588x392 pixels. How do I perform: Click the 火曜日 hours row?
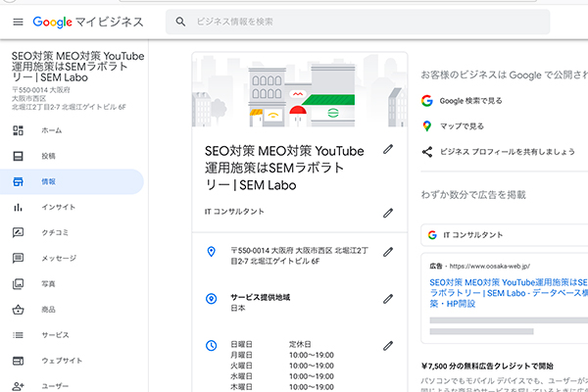click(282, 366)
